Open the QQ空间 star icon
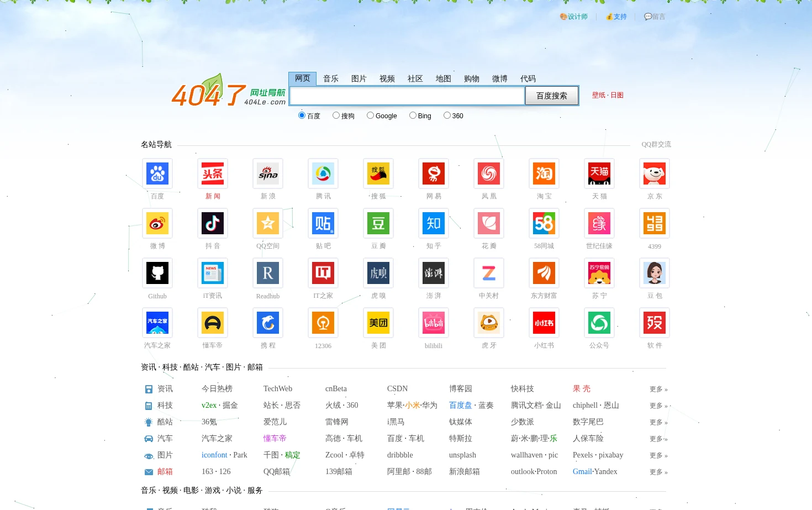 tap(268, 223)
